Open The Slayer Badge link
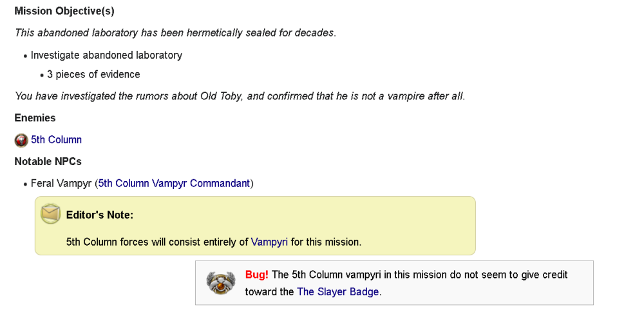Viewport: 644px width, 314px height. [x=338, y=292]
